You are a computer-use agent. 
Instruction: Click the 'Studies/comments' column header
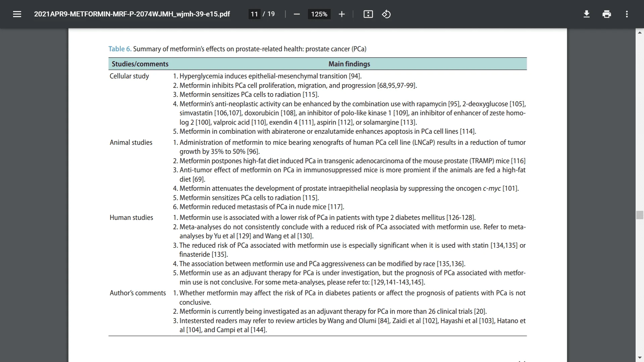[x=140, y=64]
